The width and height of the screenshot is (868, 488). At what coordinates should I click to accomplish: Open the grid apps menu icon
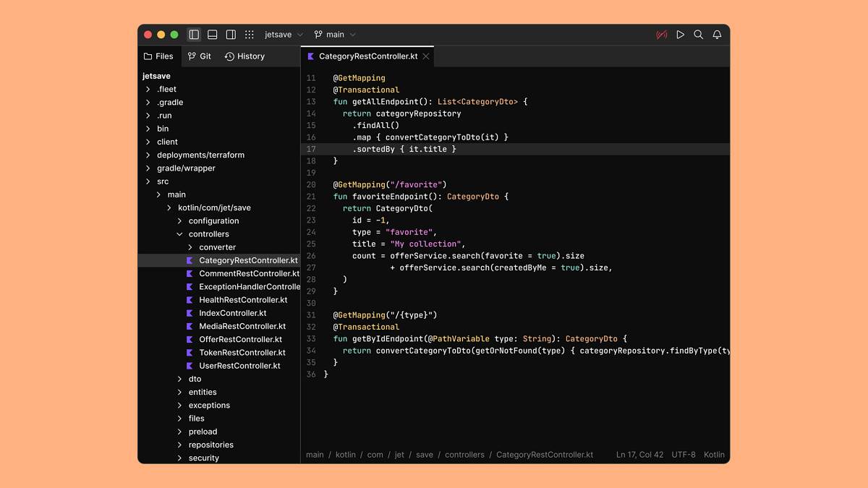click(x=250, y=35)
